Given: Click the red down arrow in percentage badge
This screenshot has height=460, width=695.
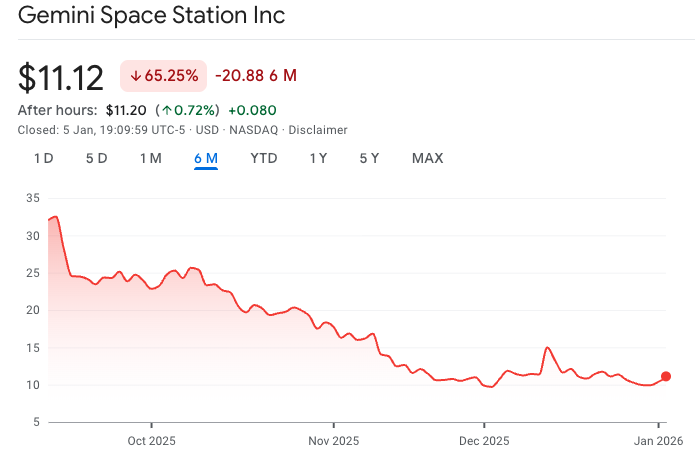Looking at the screenshot, I should tap(135, 75).
